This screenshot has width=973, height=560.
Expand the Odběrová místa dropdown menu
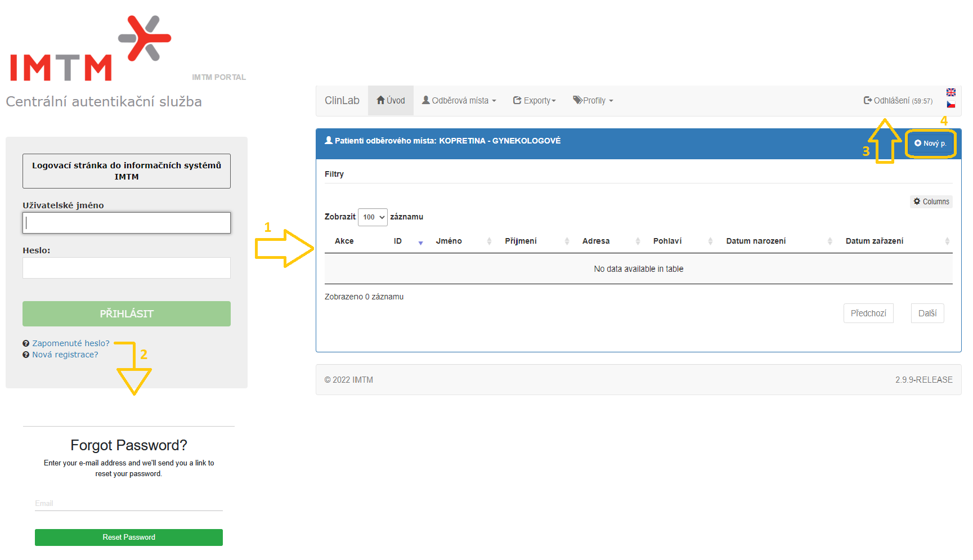[459, 101]
